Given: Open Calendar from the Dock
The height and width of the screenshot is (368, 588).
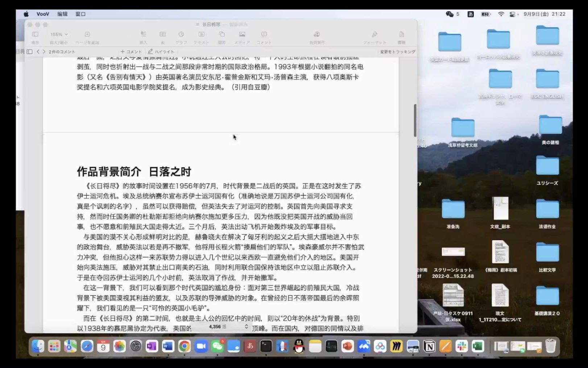Looking at the screenshot, I should pos(103,346).
